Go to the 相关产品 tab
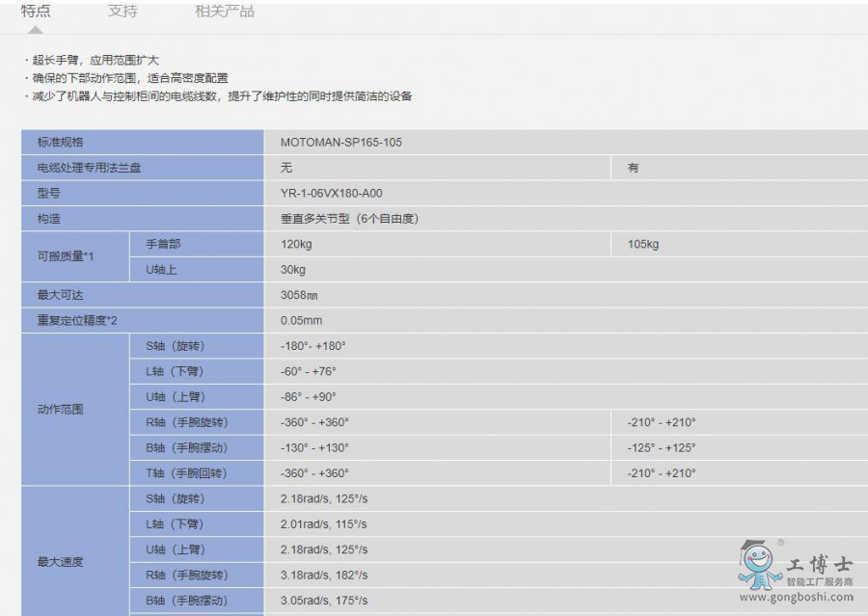The width and height of the screenshot is (868, 616). (224, 11)
